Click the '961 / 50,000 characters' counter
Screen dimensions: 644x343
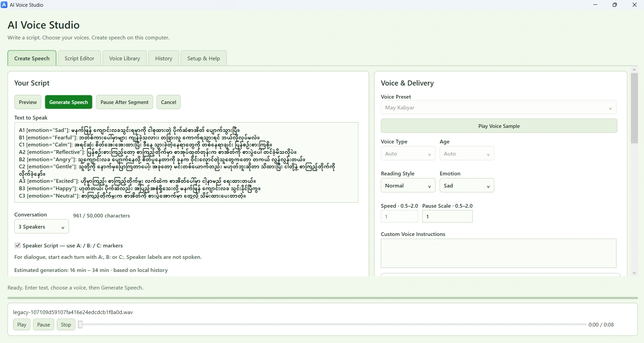(x=102, y=215)
